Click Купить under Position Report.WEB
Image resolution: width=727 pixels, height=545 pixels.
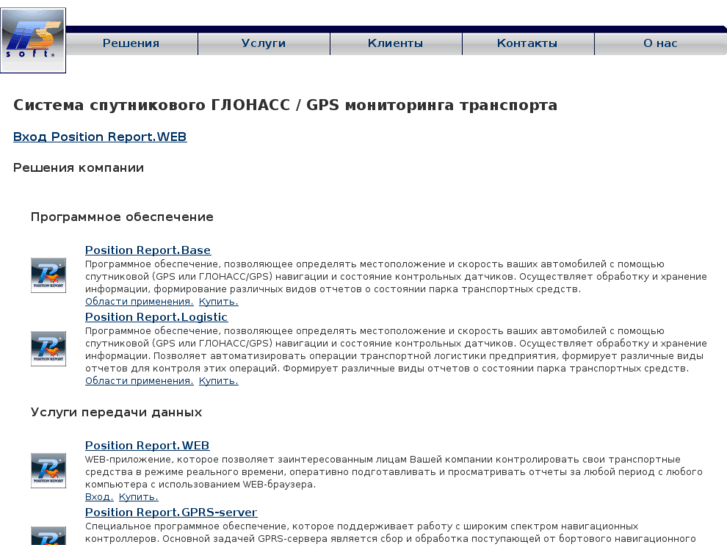138,497
